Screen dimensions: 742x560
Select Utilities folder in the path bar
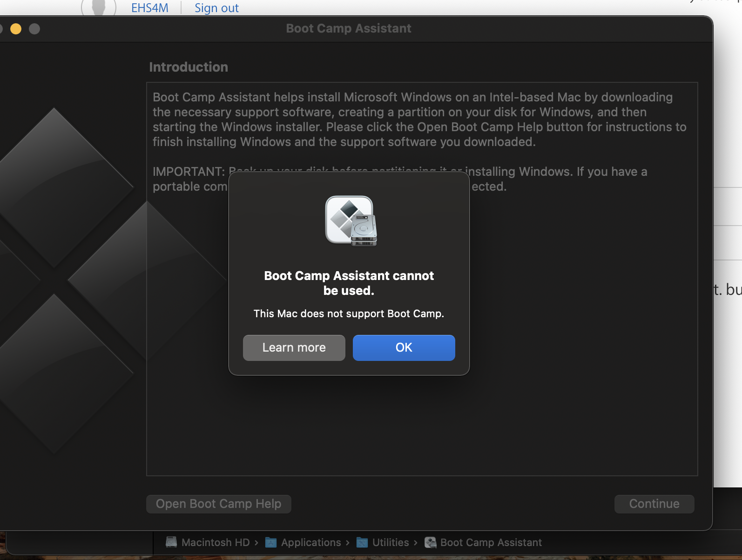click(383, 542)
